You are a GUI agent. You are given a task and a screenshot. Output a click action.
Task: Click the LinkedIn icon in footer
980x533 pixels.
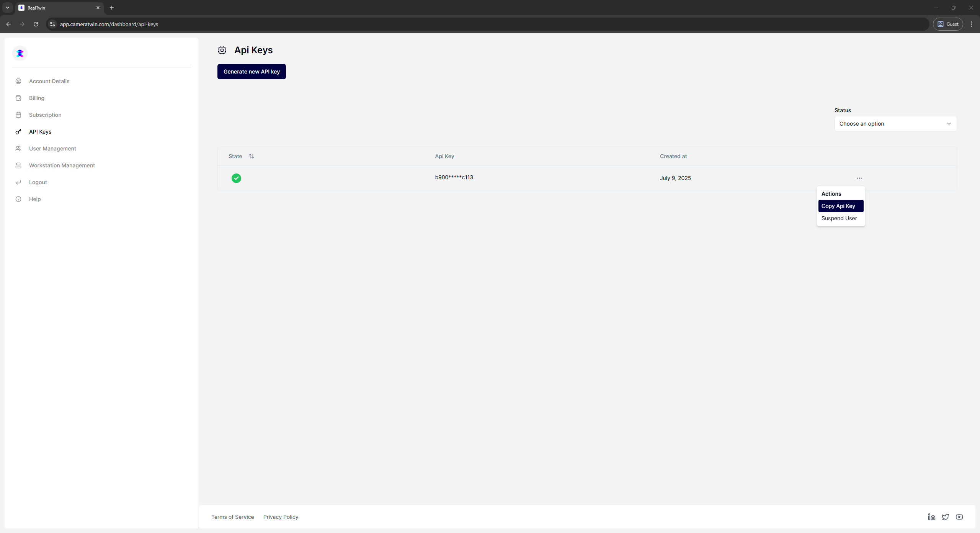point(931,517)
